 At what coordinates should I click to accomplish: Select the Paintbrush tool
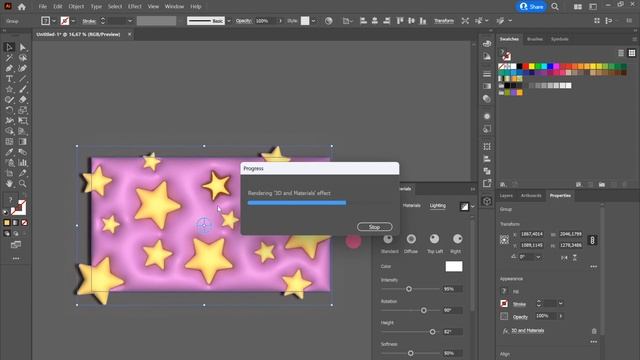click(x=22, y=89)
